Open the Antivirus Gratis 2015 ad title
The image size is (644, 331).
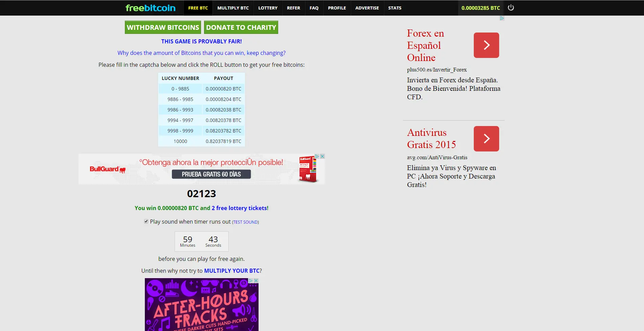431,139
